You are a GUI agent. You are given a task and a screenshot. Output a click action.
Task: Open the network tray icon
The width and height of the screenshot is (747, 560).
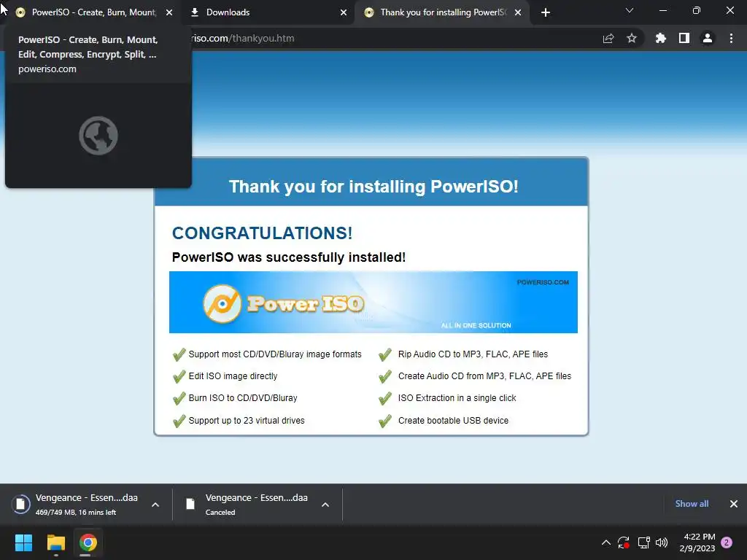tap(643, 542)
